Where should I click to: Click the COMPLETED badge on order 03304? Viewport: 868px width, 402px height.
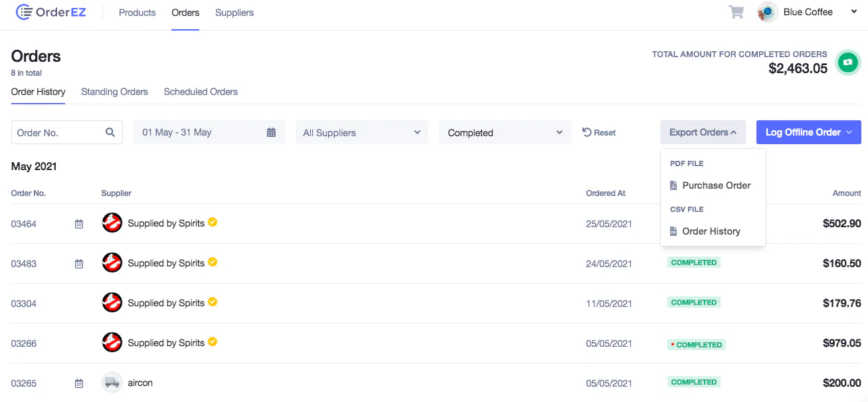click(694, 302)
